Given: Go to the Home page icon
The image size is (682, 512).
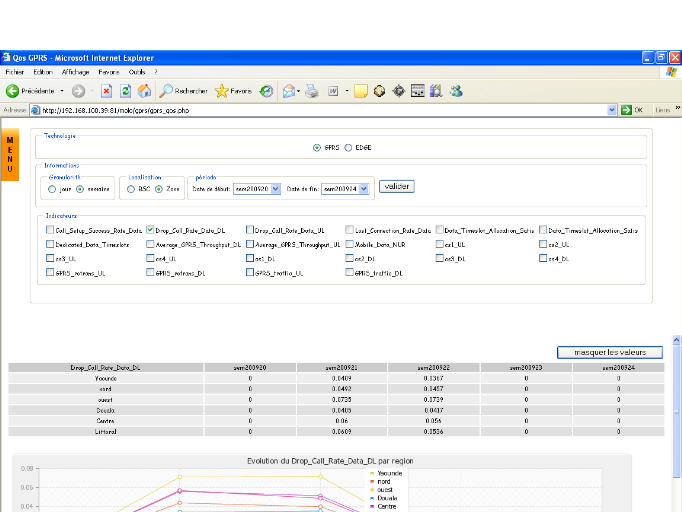Looking at the screenshot, I should [x=144, y=91].
